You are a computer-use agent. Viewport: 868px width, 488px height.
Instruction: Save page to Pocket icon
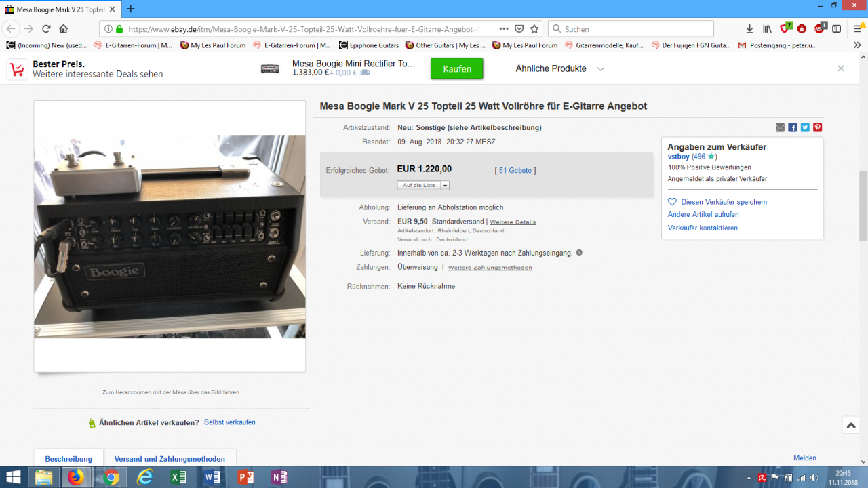519,29
